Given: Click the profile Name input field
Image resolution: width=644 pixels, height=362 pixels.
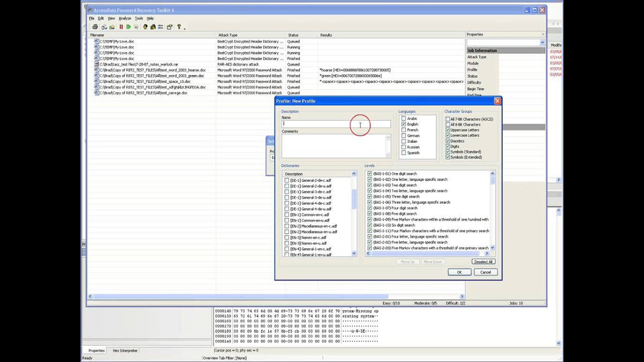Looking at the screenshot, I should (336, 124).
